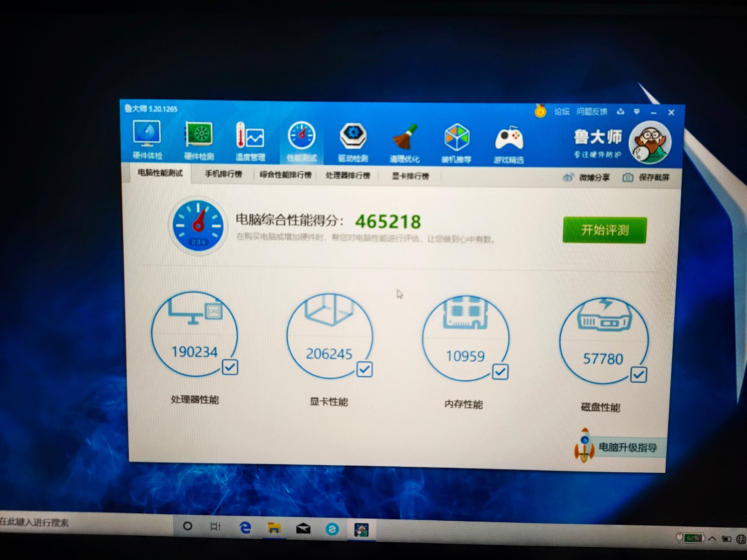Open the 装机推荐 cube section
The width and height of the screenshot is (747, 560).
(x=456, y=144)
